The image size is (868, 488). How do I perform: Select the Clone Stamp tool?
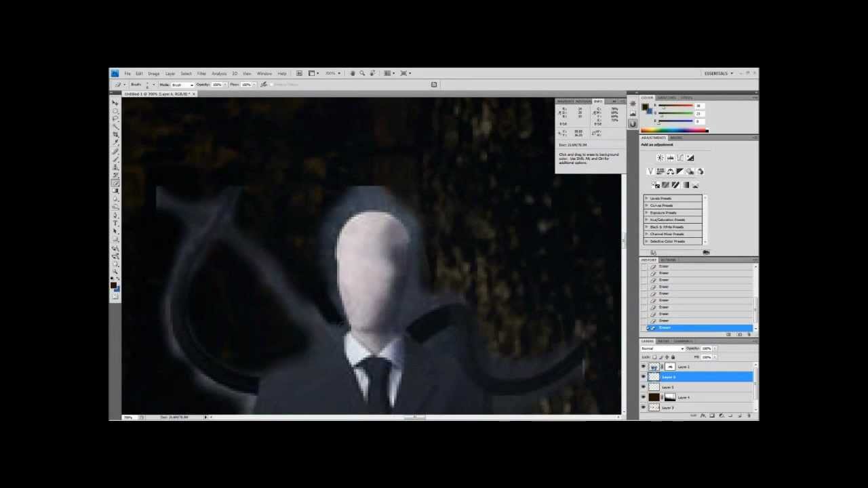115,168
